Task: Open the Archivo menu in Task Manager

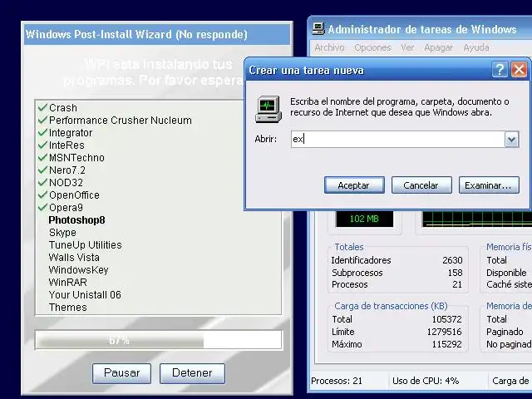Action: [329, 47]
